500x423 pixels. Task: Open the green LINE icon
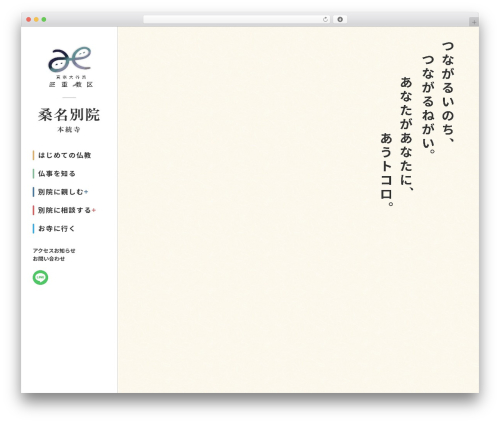(40, 277)
